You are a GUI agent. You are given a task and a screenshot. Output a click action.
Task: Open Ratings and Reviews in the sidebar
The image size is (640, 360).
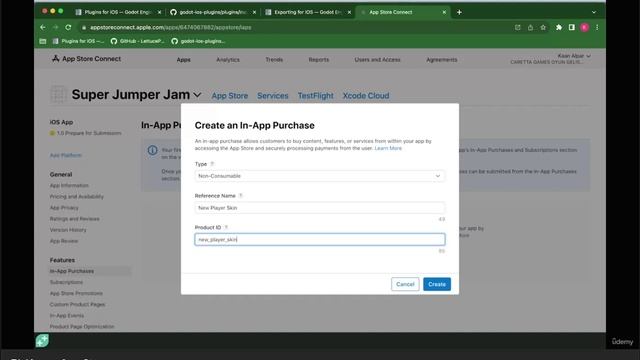pos(74,219)
